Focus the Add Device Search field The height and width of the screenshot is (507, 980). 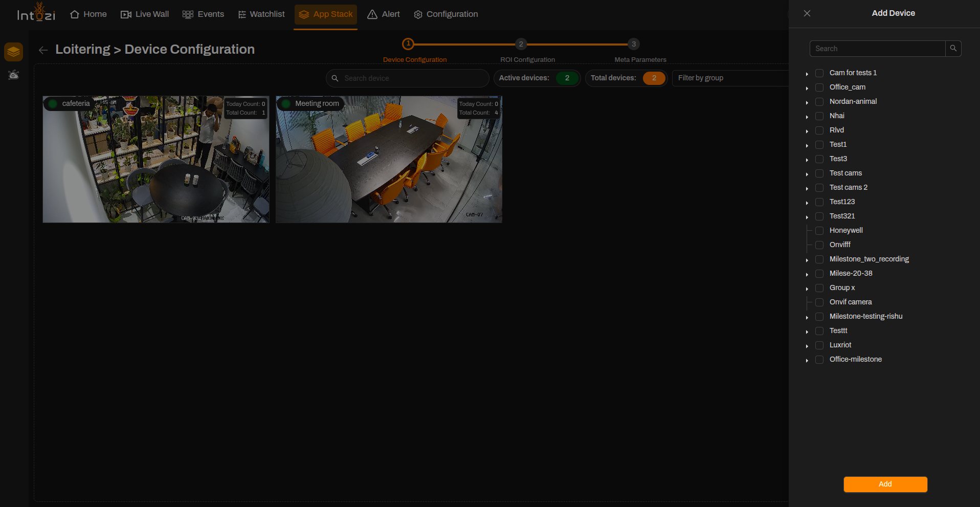point(878,49)
